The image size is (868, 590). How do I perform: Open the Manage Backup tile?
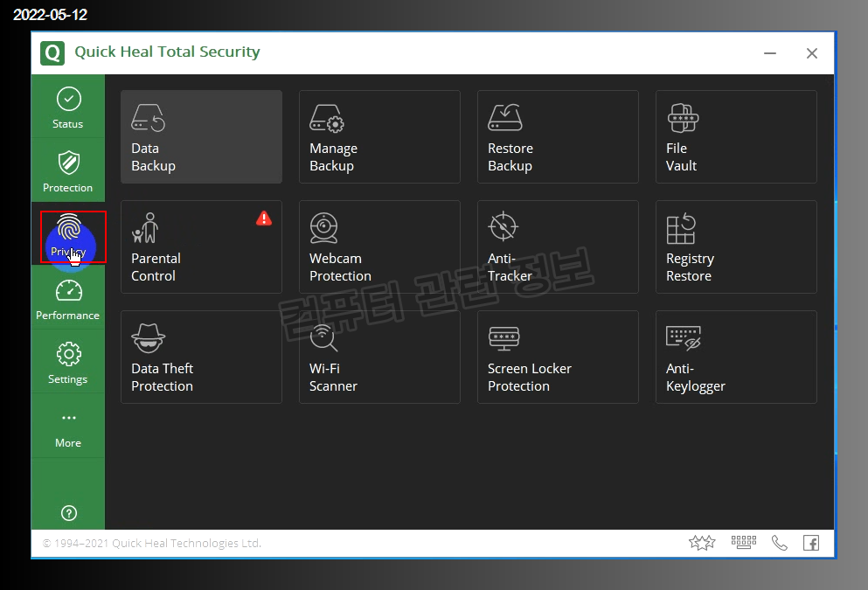pos(379,136)
